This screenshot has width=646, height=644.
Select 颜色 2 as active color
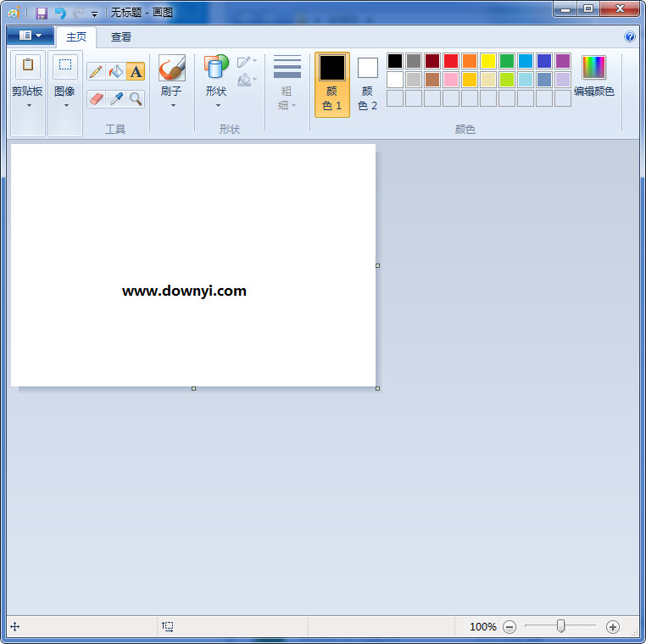367,85
